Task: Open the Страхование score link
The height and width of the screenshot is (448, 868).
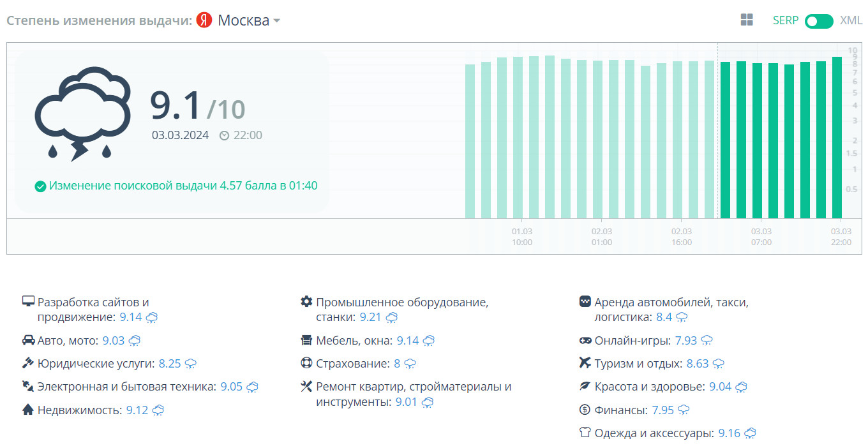Action: pyautogui.click(x=397, y=364)
